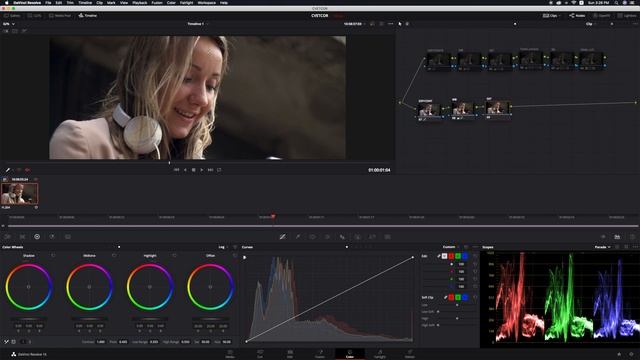Adjust the Offset master wheel slider
640x360 pixels.
click(210, 319)
